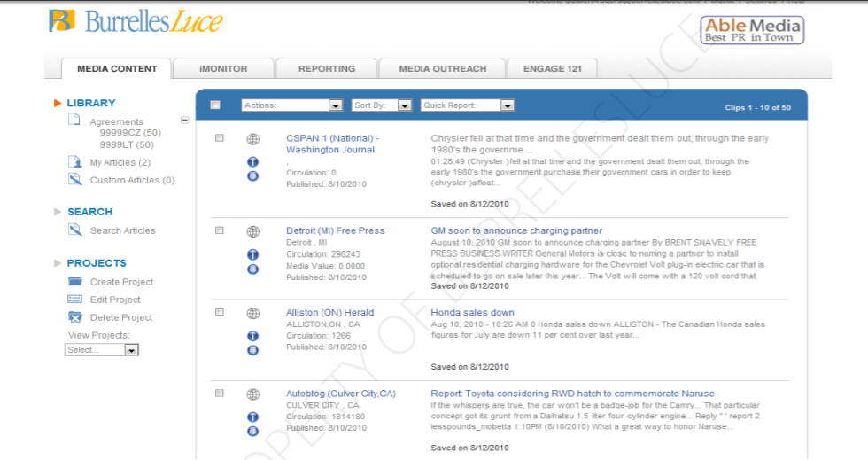This screenshot has width=868, height=460.
Task: Click the Delete Project icon
Action: pyautogui.click(x=74, y=317)
